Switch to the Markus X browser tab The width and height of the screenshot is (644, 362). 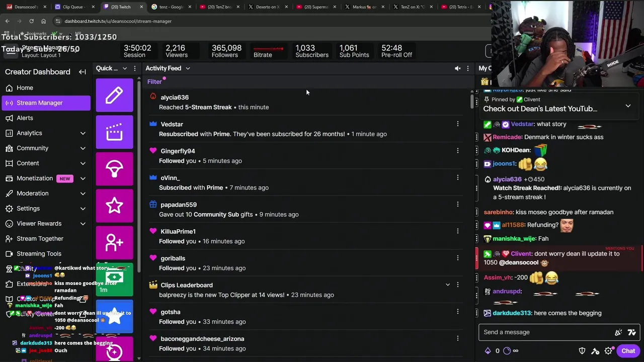point(364,7)
